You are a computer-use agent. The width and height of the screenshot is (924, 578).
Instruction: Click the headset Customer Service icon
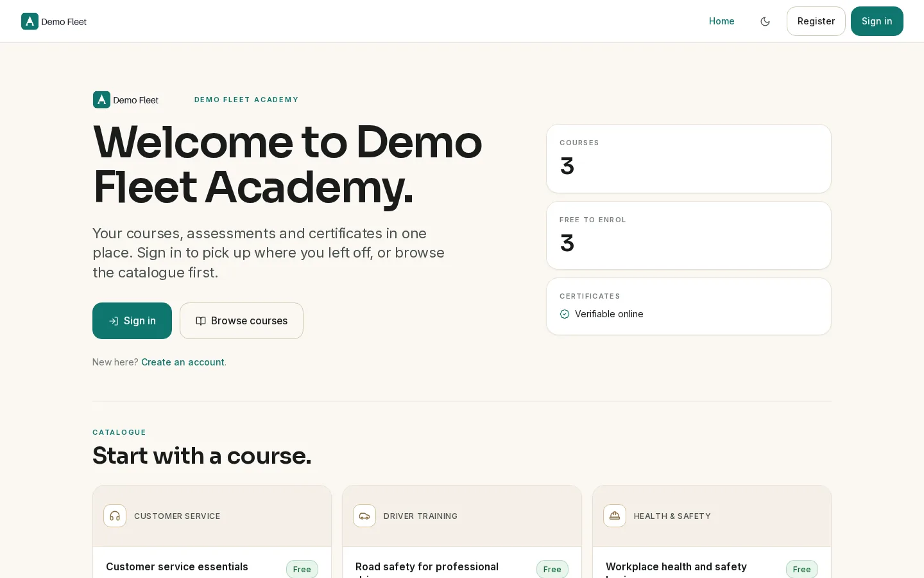115,516
